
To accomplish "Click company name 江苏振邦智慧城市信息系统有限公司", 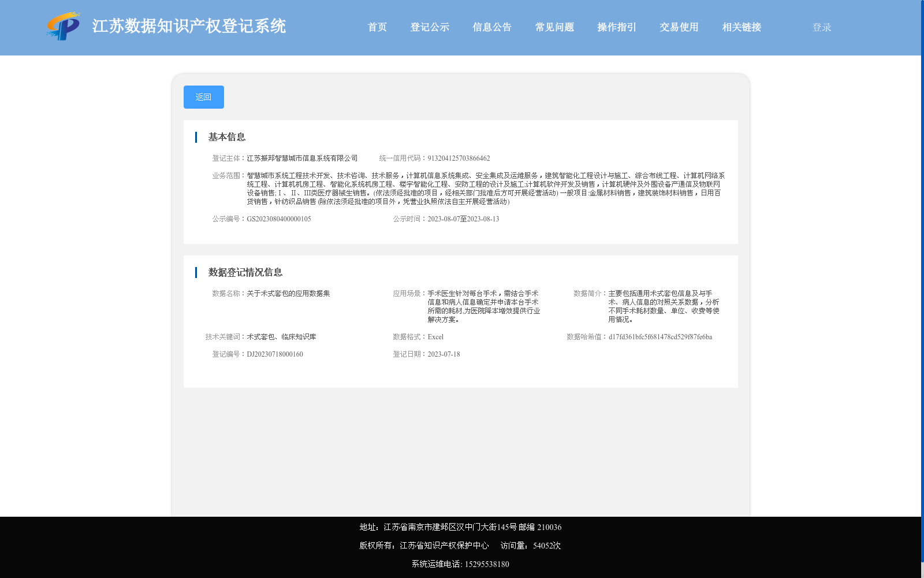I will pos(302,158).
